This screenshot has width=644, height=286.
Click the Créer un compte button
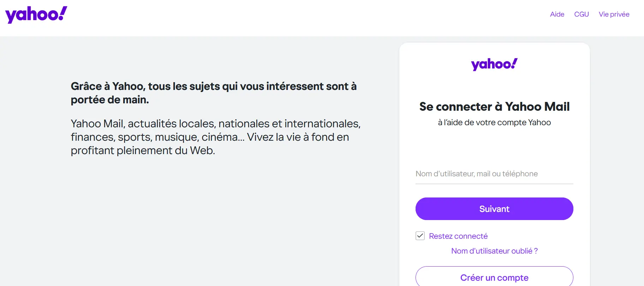[x=494, y=276]
